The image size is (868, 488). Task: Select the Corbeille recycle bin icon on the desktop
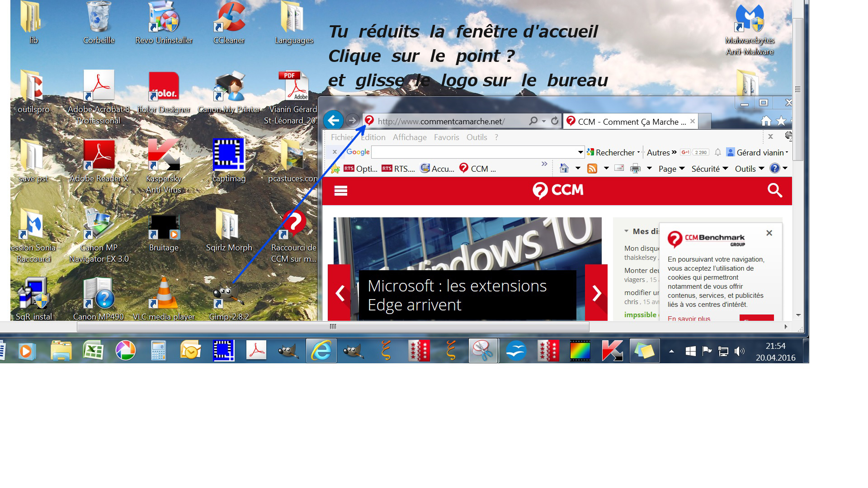[99, 23]
